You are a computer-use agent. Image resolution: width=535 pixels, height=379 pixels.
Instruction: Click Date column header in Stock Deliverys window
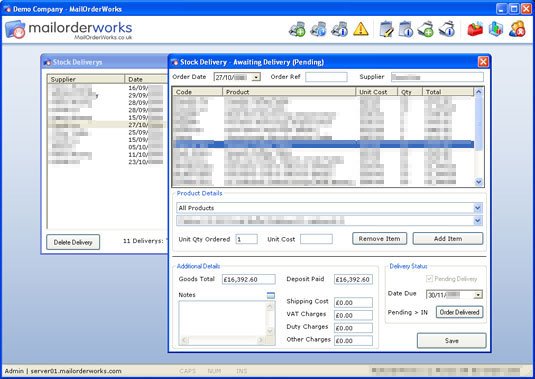tap(146, 79)
